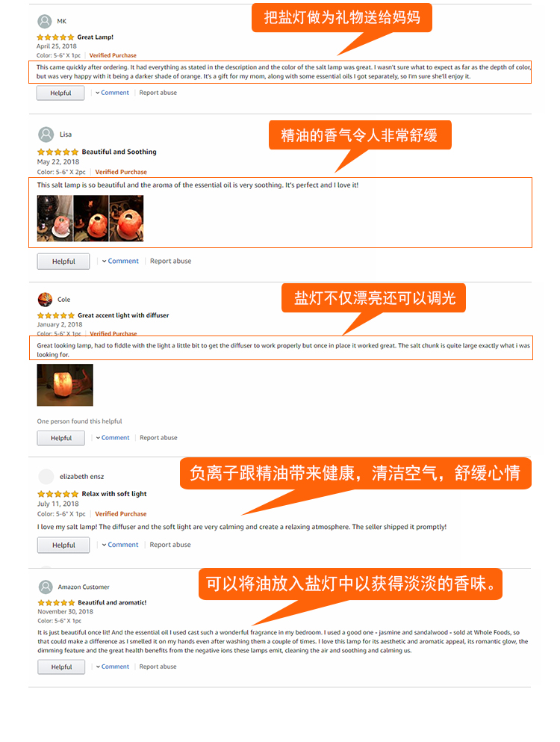Click elizabeth ensz's blank avatar
560x742 pixels.
pos(46,476)
